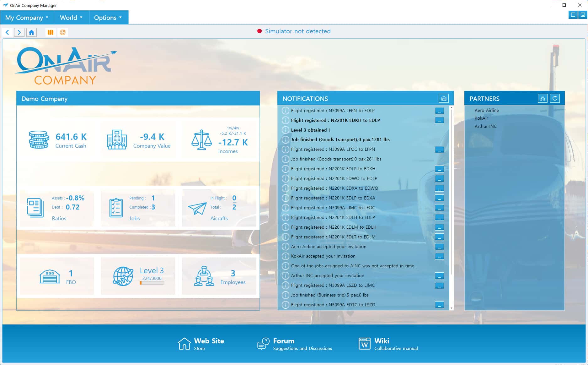Image resolution: width=588 pixels, height=365 pixels.
Task: Open the orange map icon
Action: 50,32
